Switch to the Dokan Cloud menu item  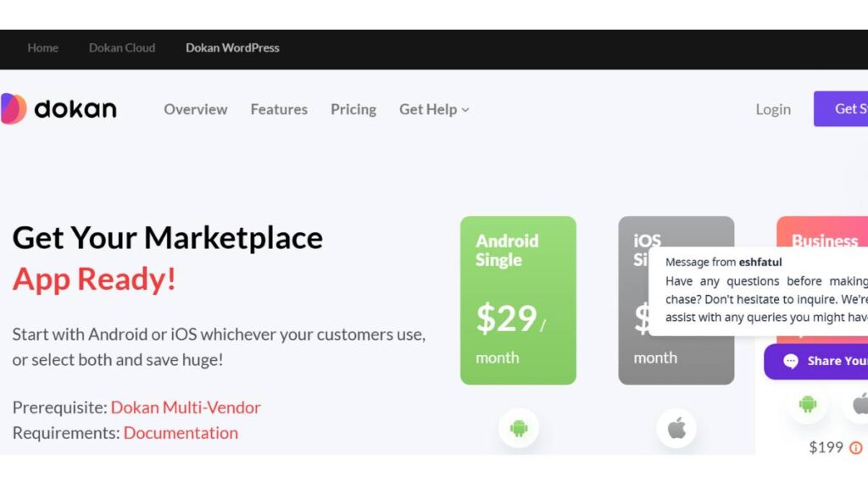coord(121,47)
